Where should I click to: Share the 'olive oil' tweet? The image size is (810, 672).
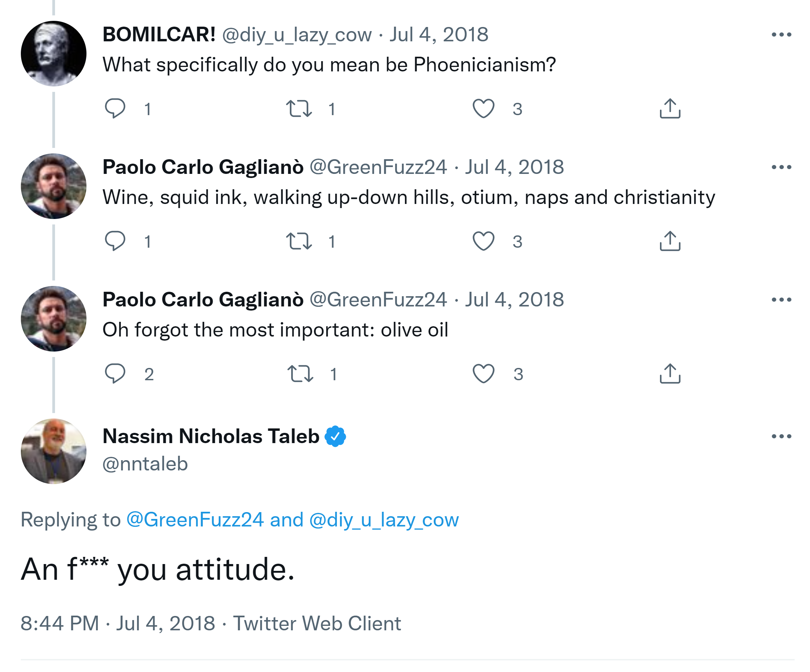pyautogui.click(x=670, y=374)
